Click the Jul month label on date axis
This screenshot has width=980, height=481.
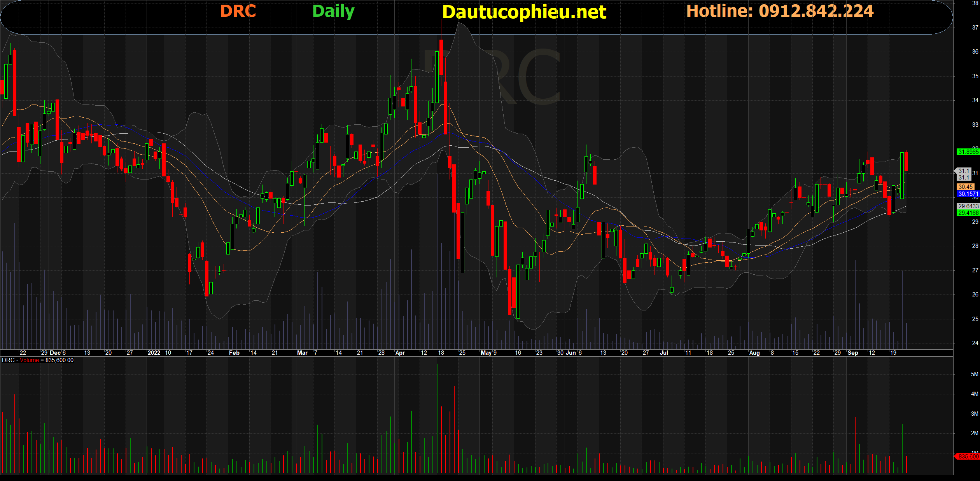(664, 353)
